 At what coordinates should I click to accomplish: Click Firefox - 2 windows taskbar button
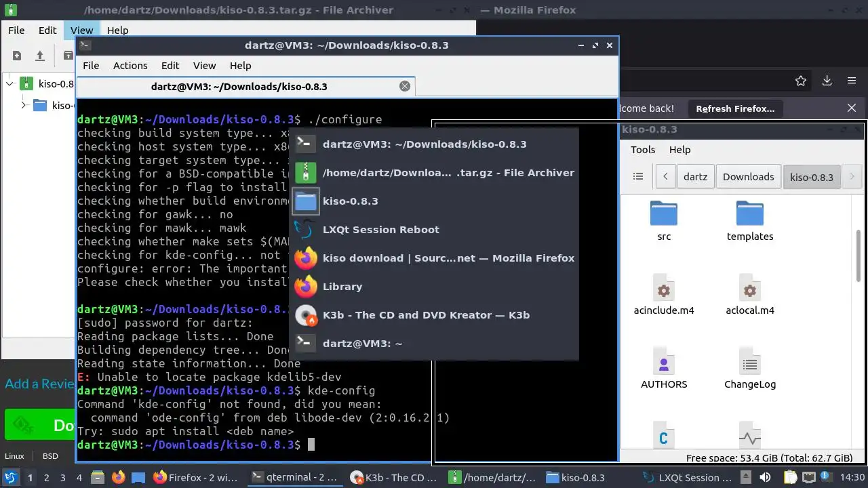coord(196,477)
